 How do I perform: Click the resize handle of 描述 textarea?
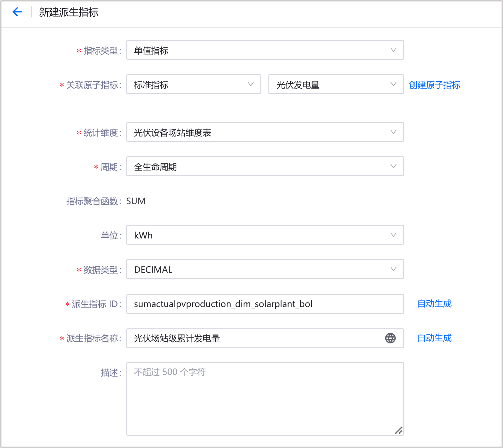point(398,430)
